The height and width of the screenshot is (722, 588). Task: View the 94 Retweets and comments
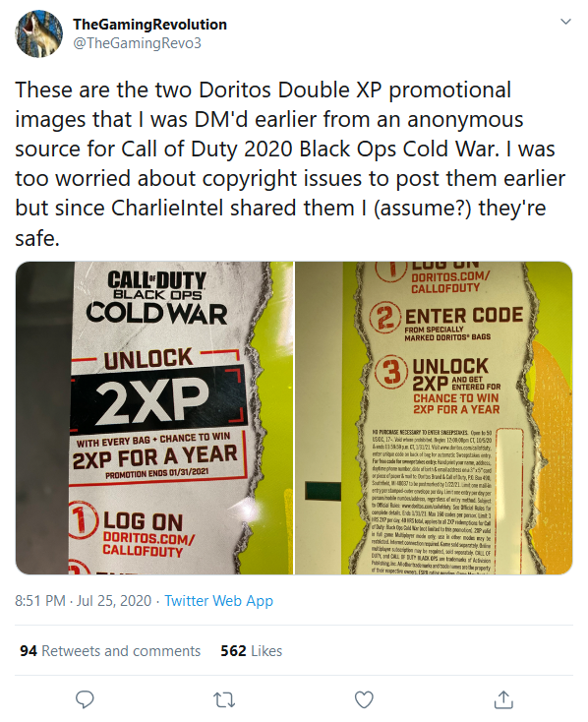tap(110, 650)
